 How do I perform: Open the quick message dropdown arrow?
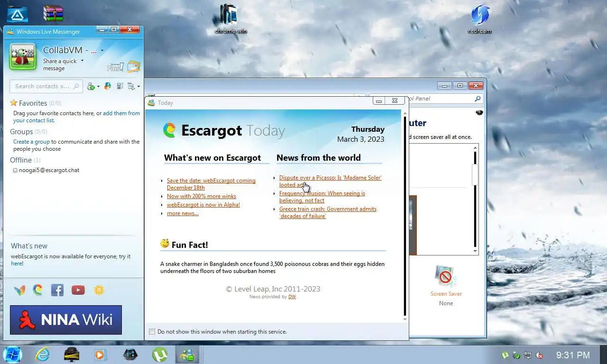point(82,61)
